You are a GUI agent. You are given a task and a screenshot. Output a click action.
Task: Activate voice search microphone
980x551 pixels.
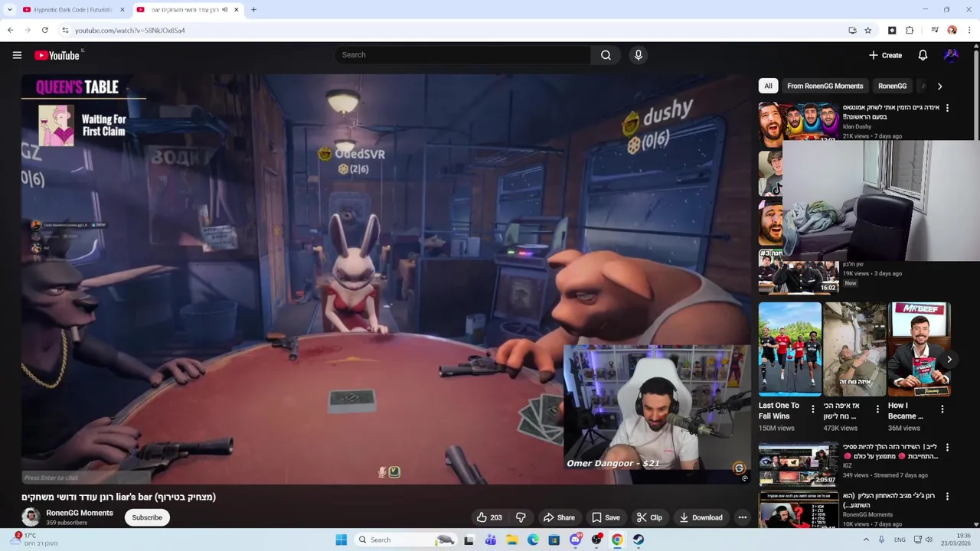[638, 55]
